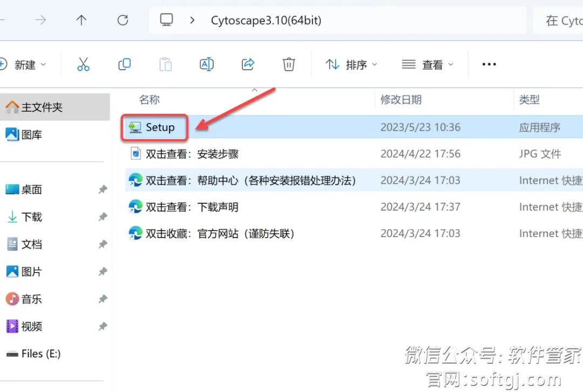Click the date 2024/3/24 17:37
This screenshot has height=392, width=583.
[420, 207]
